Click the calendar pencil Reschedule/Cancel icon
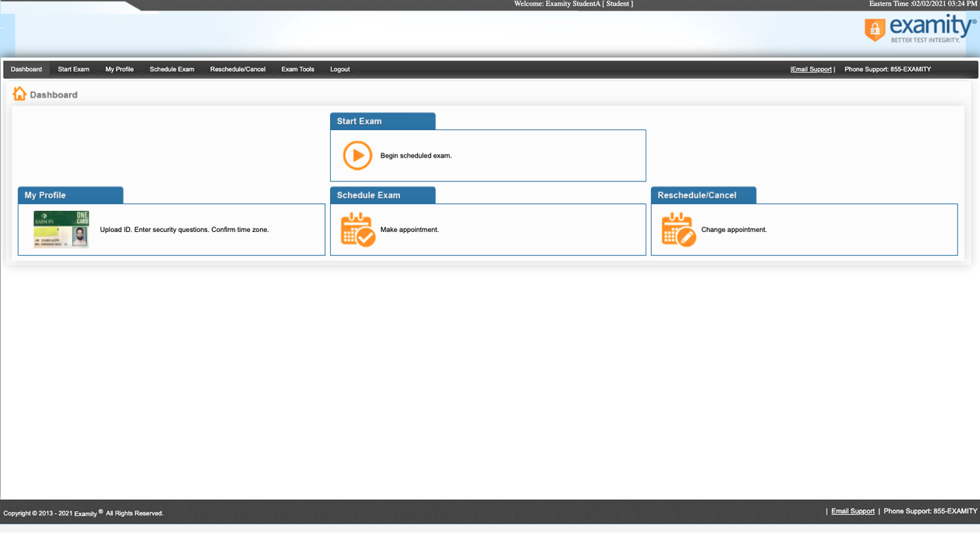 coord(679,229)
